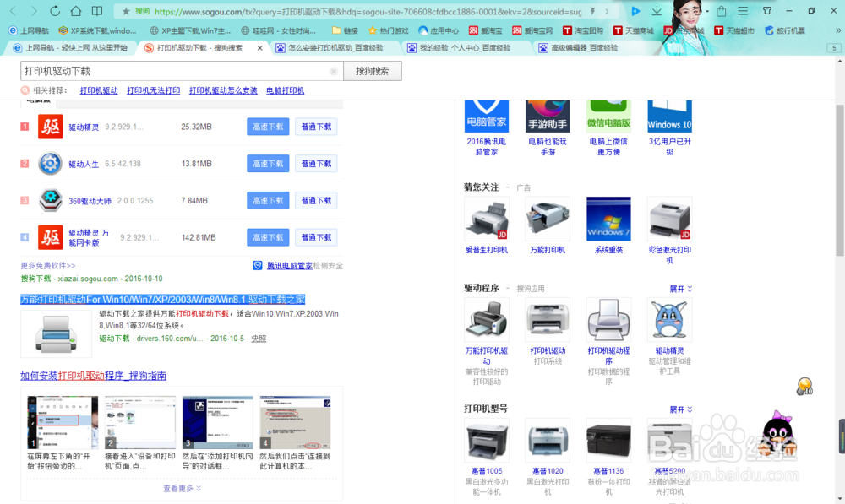The width and height of the screenshot is (845, 504).
Task: Open the 热门游戏 bookmark
Action: pyautogui.click(x=388, y=30)
